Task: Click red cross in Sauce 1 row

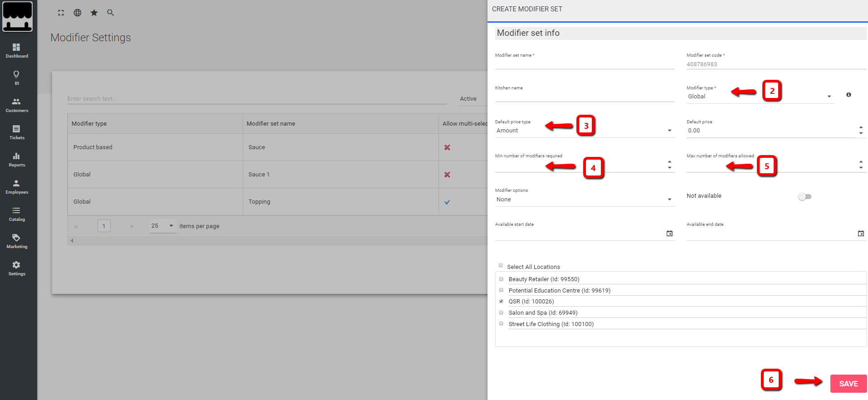Action: tap(447, 175)
